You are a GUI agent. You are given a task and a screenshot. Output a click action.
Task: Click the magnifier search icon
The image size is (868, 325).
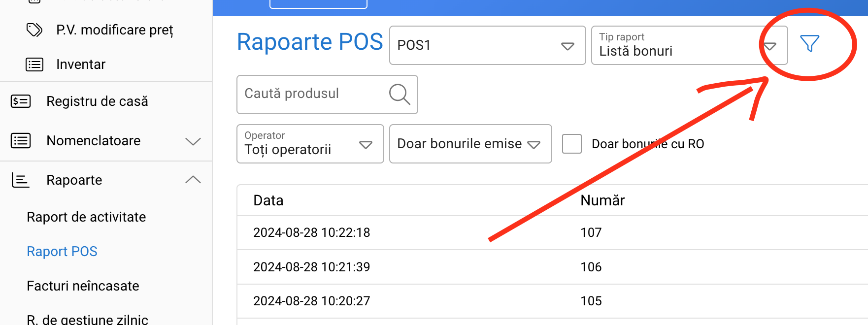(400, 94)
